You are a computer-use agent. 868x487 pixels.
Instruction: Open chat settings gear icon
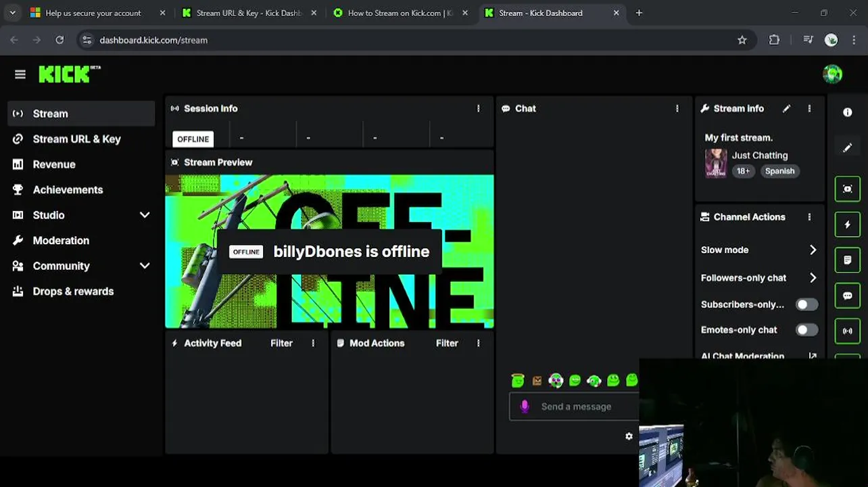(629, 436)
